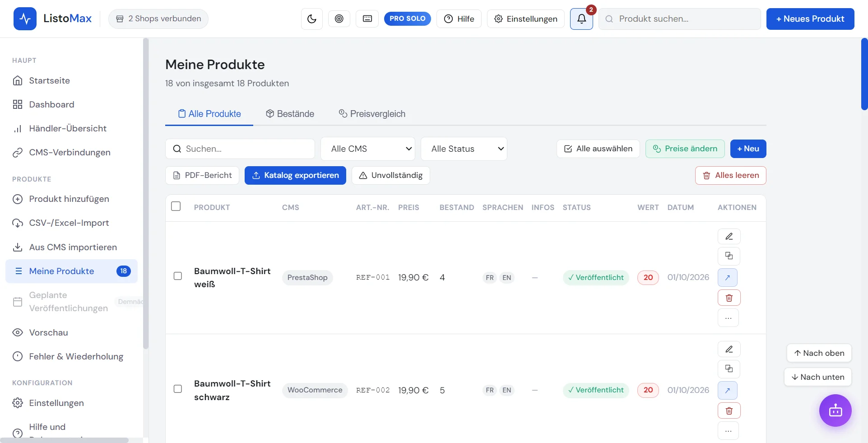Open notifications bell
The image size is (868, 443).
coord(581,19)
